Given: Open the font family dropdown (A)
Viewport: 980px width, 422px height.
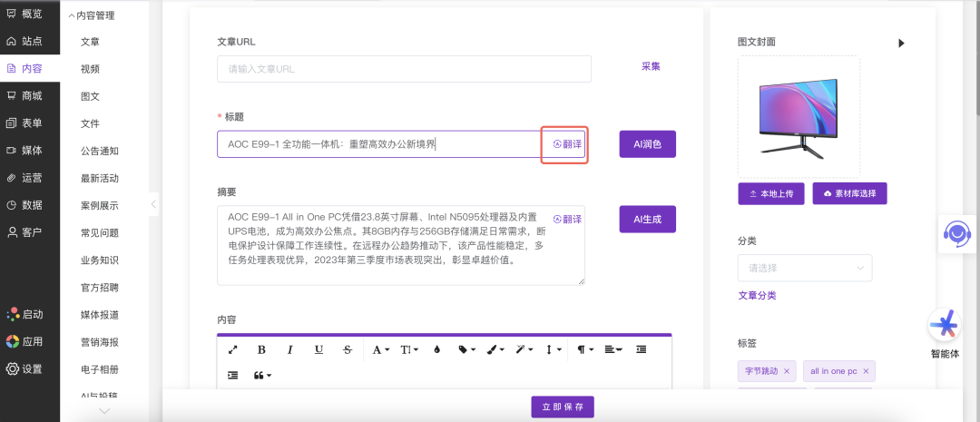Looking at the screenshot, I should tap(380, 350).
